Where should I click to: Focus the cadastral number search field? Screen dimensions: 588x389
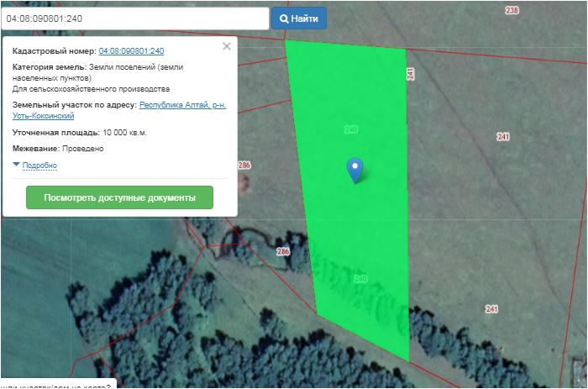(134, 18)
